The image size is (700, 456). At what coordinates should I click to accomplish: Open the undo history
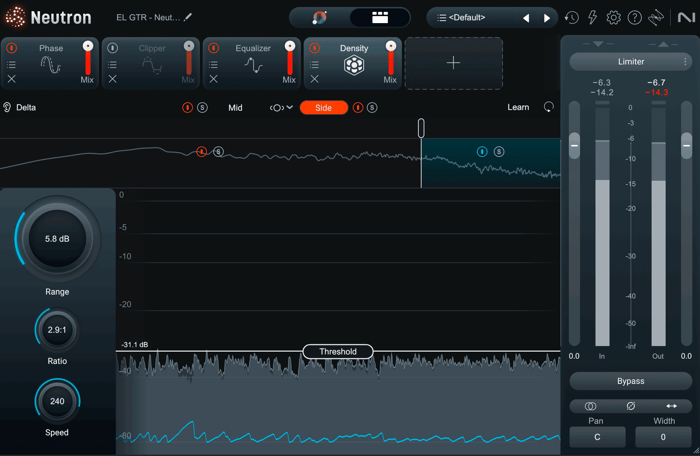[571, 17]
